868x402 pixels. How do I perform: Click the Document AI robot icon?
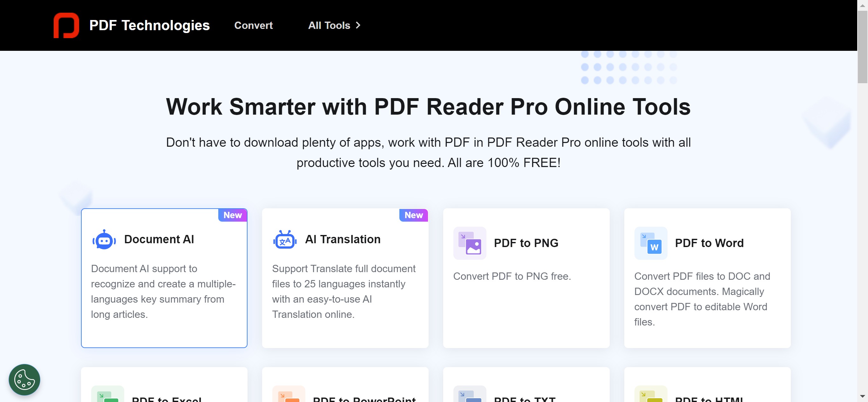click(x=104, y=240)
